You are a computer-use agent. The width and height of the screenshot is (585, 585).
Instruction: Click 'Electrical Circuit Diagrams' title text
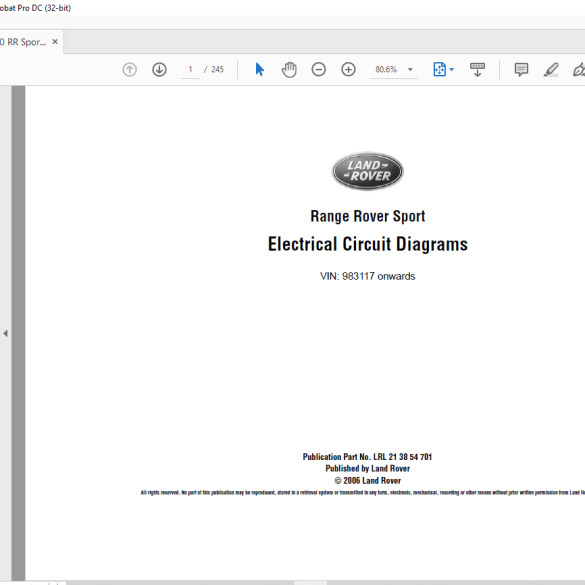(x=367, y=244)
